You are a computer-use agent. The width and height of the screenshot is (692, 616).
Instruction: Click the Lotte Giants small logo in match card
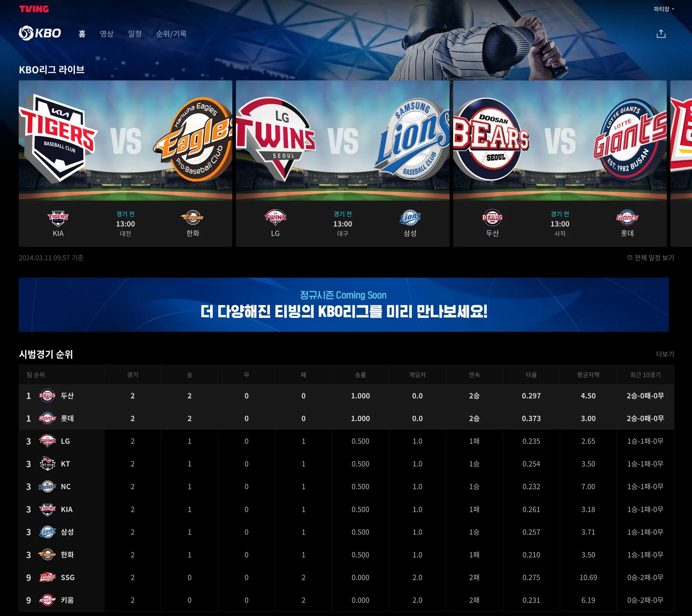(627, 217)
